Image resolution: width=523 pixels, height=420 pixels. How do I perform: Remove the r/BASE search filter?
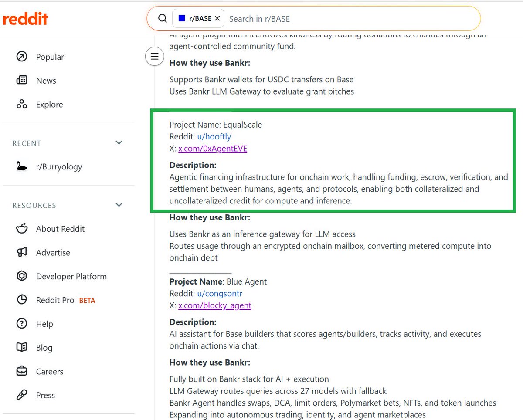(217, 18)
